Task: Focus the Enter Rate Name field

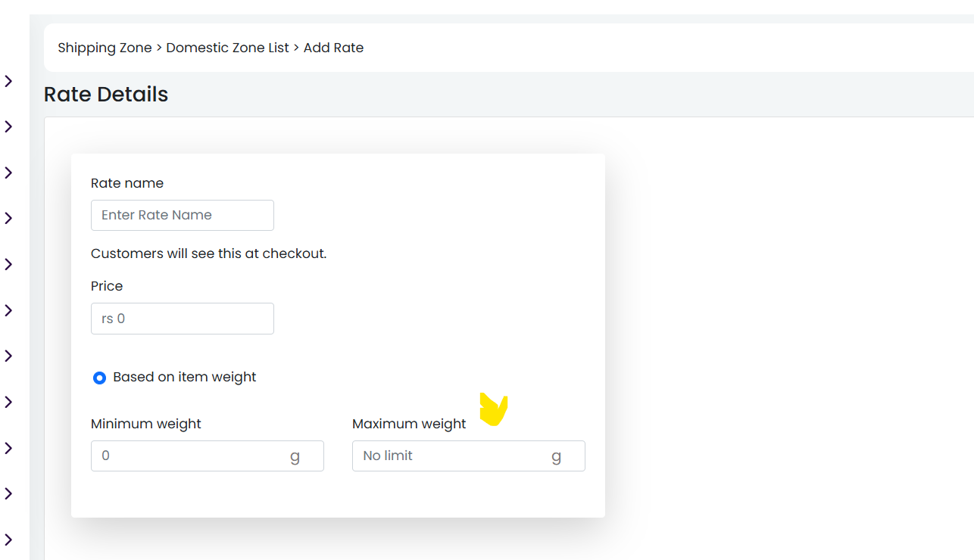Action: tap(183, 215)
